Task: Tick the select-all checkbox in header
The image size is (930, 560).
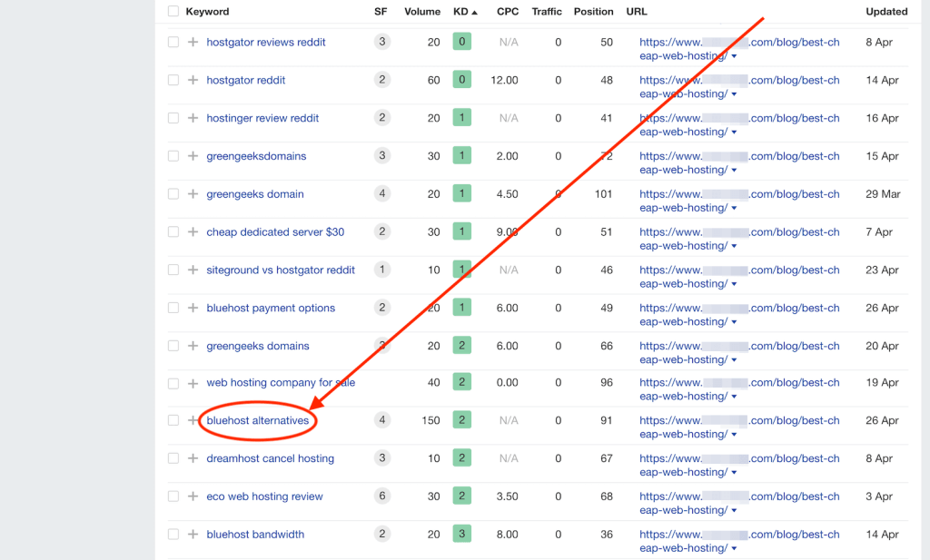Action: (x=173, y=11)
